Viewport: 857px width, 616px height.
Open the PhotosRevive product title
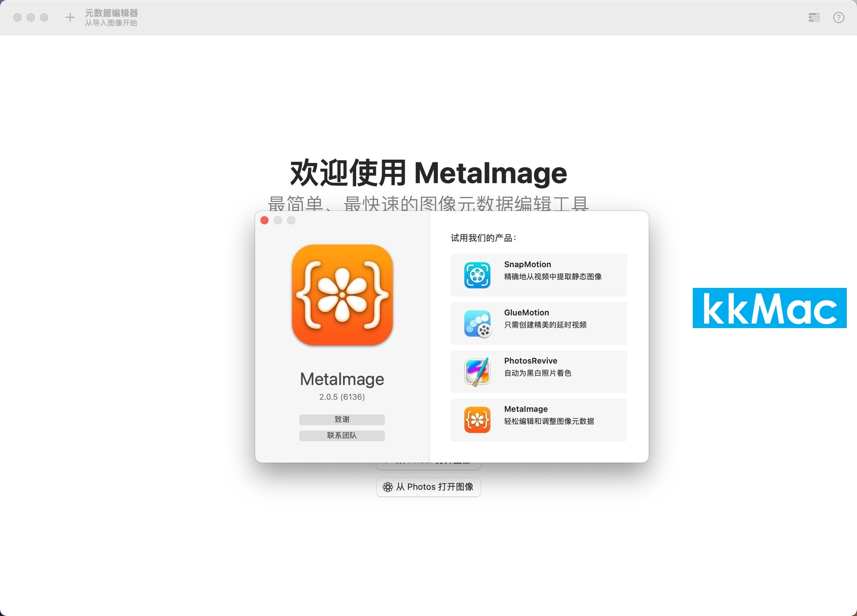(x=531, y=361)
